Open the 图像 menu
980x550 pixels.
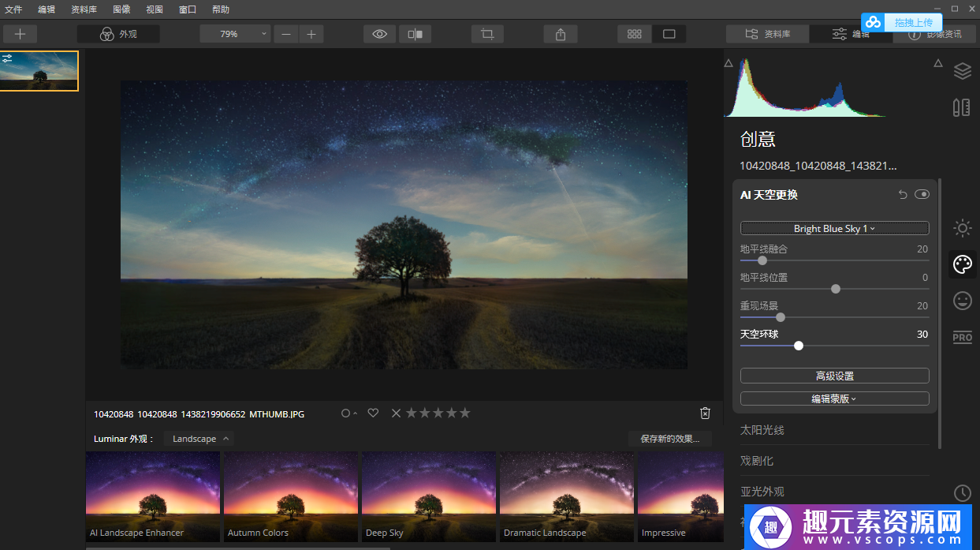pyautogui.click(x=121, y=9)
